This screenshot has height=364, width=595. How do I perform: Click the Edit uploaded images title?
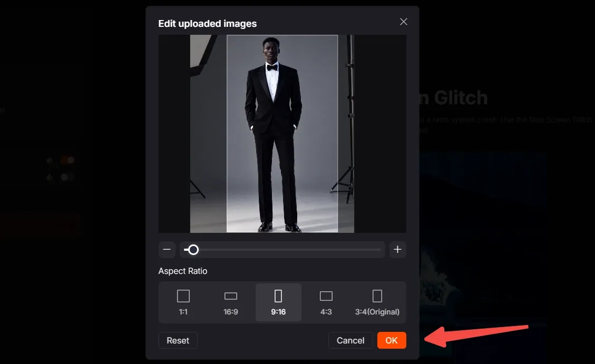pyautogui.click(x=208, y=24)
